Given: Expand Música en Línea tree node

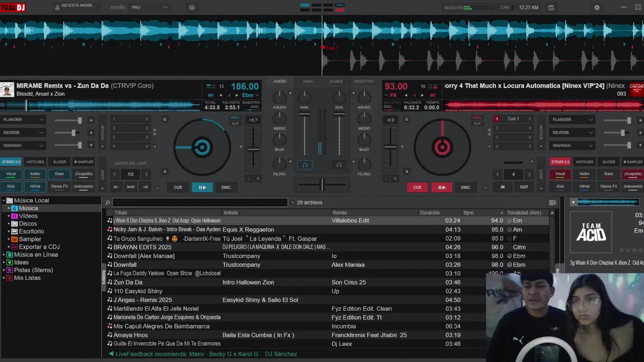Looking at the screenshot, I should click(4, 255).
